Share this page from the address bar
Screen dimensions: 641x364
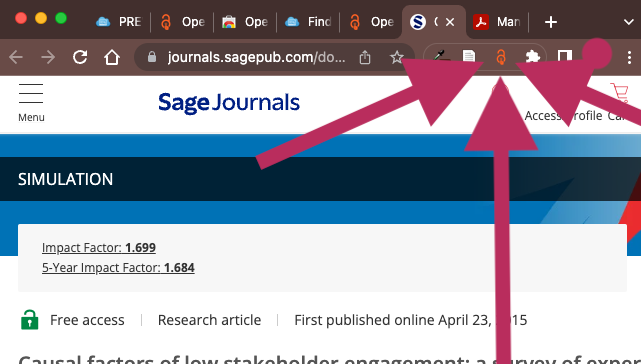click(x=365, y=57)
